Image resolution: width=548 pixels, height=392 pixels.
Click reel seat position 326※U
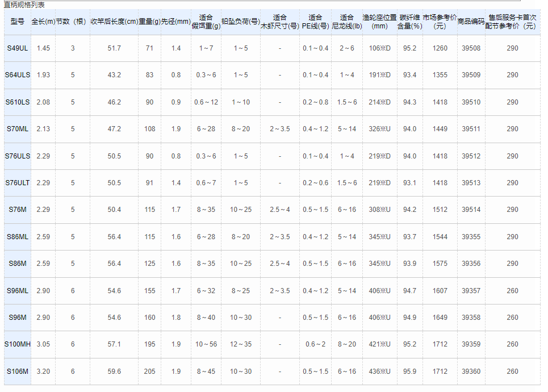[x=379, y=129]
